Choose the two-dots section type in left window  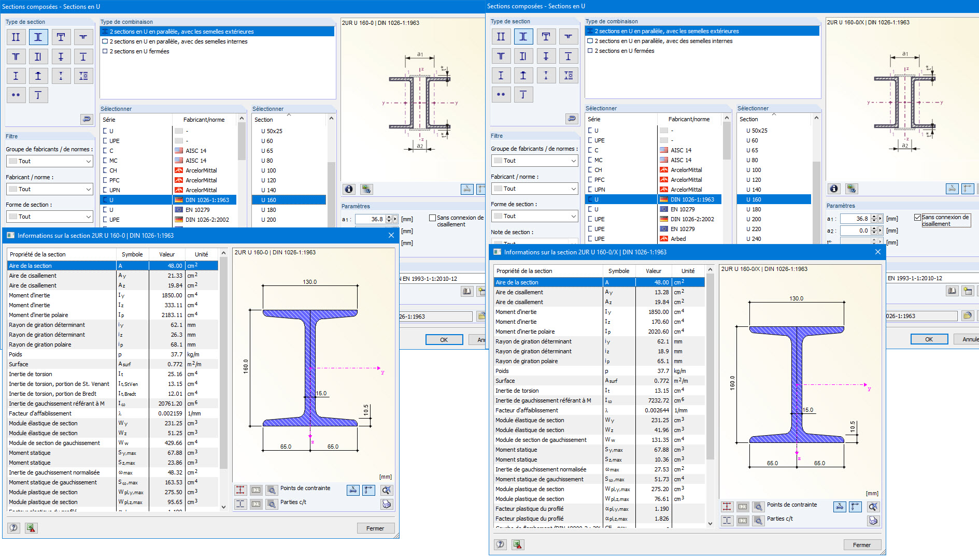[16, 95]
